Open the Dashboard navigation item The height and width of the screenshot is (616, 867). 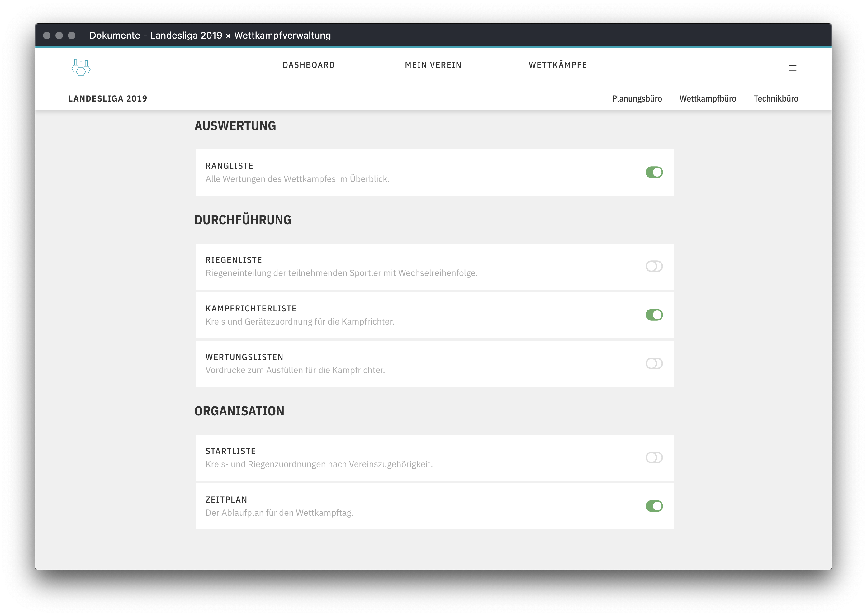pos(308,65)
